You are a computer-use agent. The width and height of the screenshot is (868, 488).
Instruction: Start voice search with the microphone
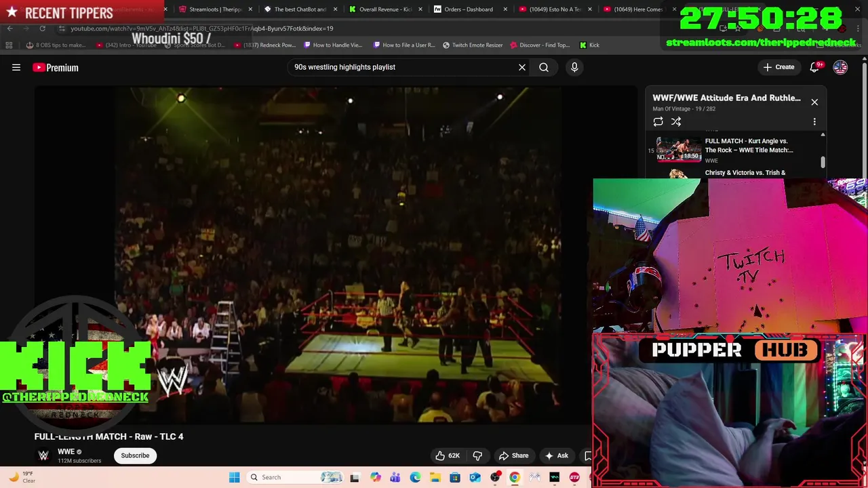[x=574, y=67]
